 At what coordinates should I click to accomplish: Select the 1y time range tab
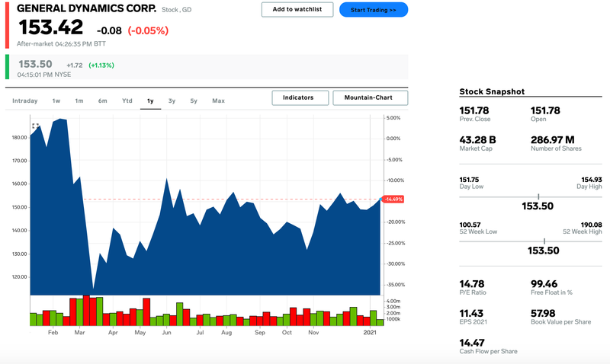pyautogui.click(x=150, y=101)
